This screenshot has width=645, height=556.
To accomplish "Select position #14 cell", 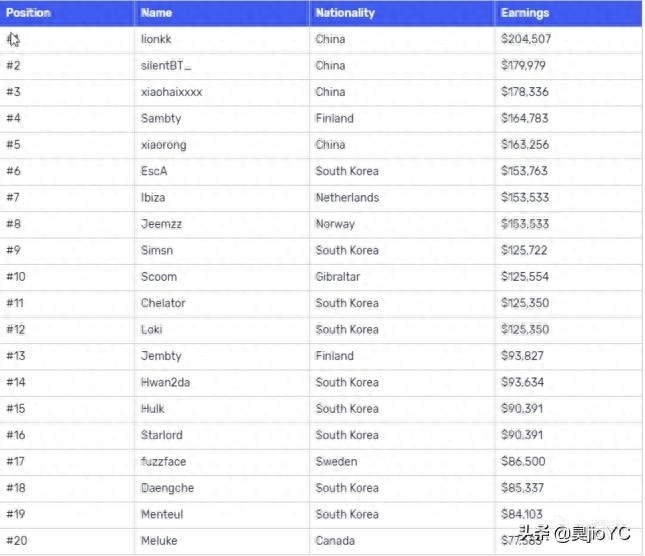I will pos(16,382).
